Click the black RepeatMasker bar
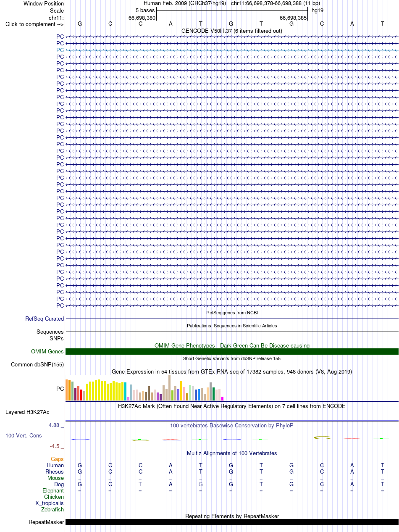399x532 pixels. [x=232, y=522]
